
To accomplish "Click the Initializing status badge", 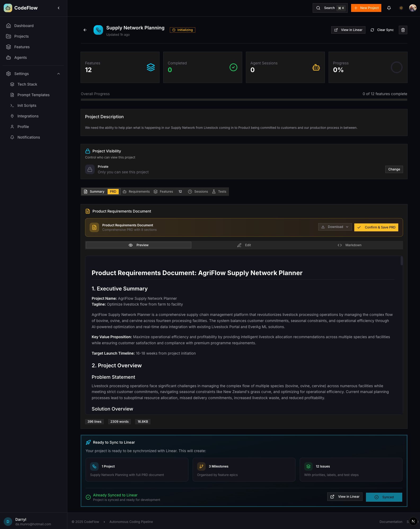I will pos(183,30).
